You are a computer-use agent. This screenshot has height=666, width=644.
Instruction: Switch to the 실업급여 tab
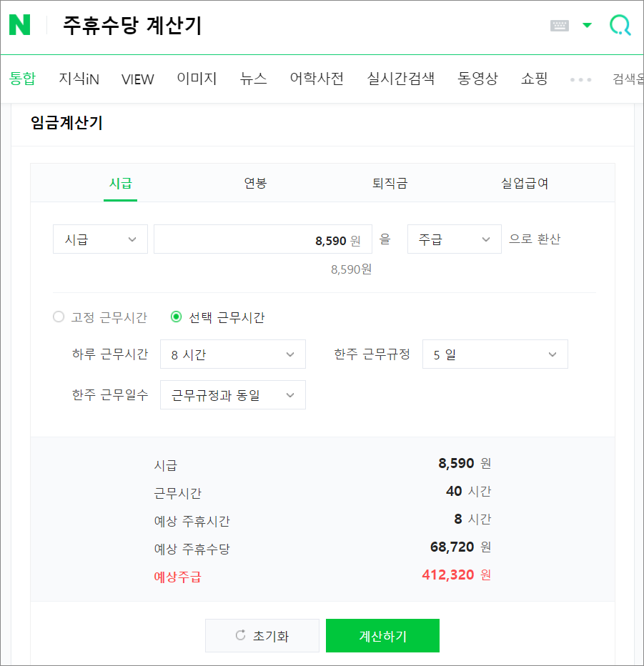point(524,182)
